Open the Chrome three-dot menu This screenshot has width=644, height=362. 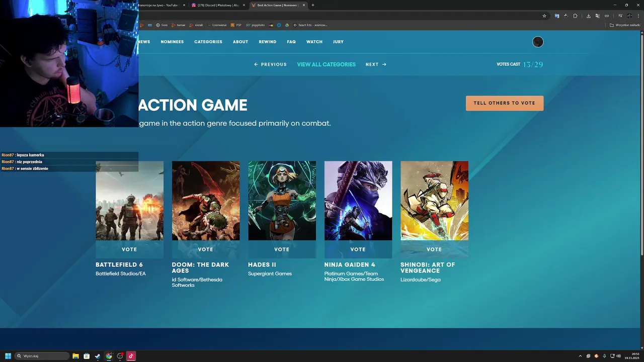[637, 16]
